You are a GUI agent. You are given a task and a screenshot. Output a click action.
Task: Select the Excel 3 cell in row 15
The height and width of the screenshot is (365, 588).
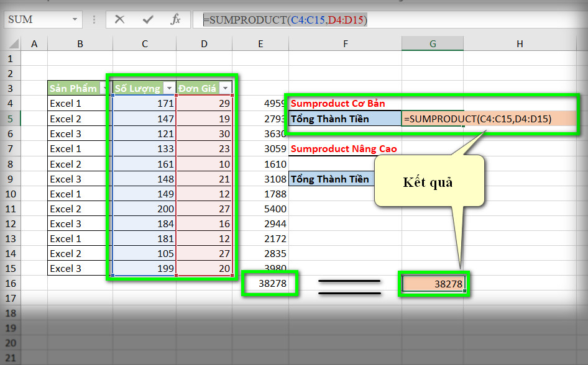click(x=80, y=268)
